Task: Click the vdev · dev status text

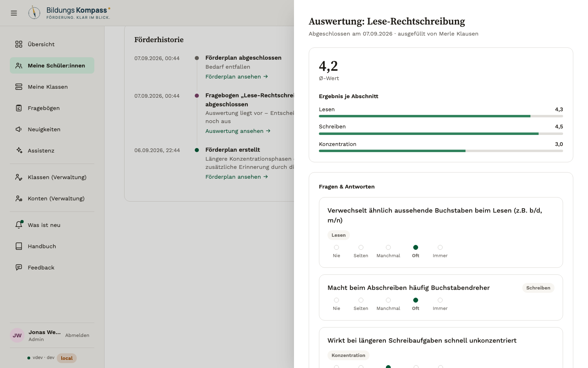Action: (44, 357)
